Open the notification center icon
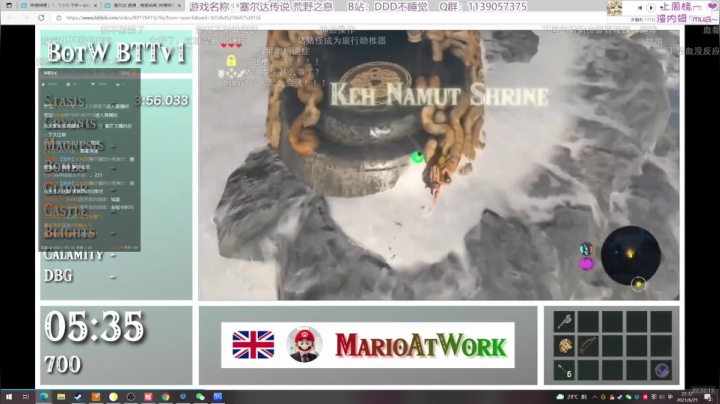The height and width of the screenshot is (404, 720). click(x=708, y=397)
